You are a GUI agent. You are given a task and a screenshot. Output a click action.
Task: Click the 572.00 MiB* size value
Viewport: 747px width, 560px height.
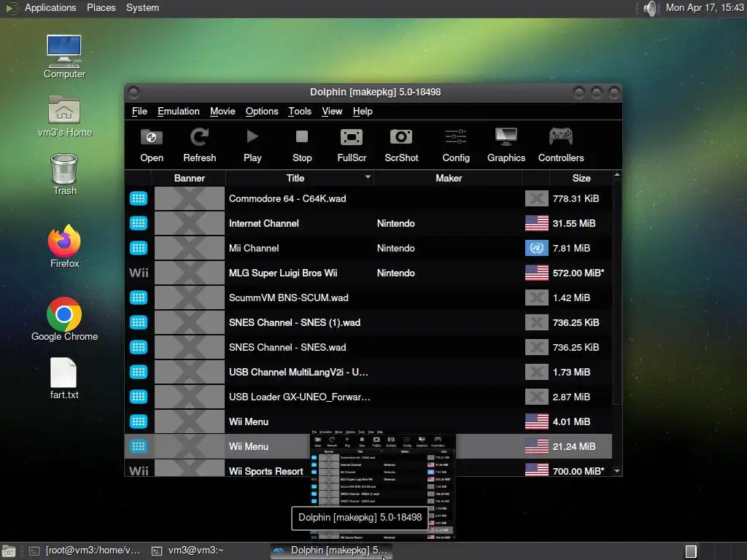click(x=578, y=273)
